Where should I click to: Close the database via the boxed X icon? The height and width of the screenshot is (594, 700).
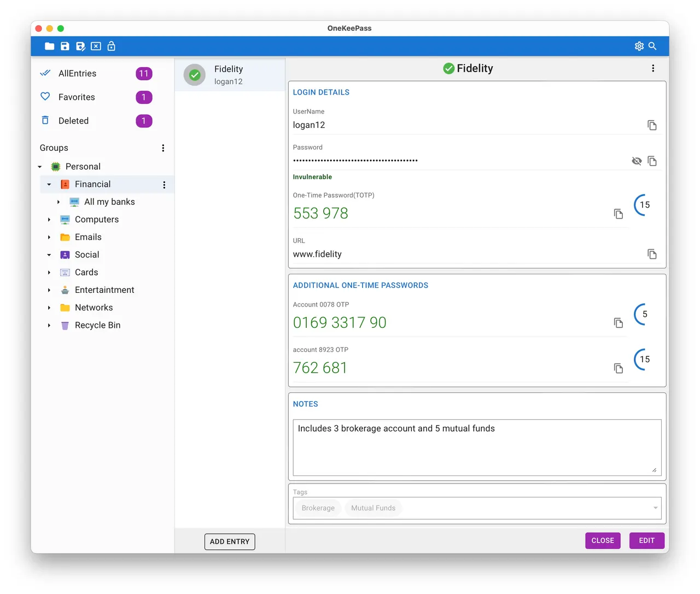click(96, 46)
